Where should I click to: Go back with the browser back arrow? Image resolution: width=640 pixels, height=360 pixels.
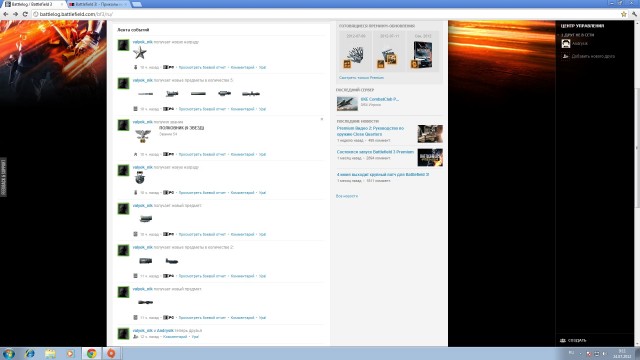(x=6, y=14)
